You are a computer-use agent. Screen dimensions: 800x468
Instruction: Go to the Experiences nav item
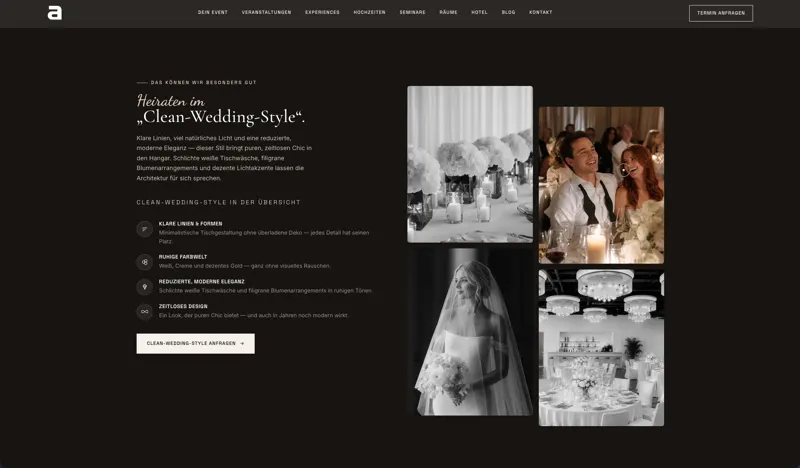pyautogui.click(x=322, y=12)
